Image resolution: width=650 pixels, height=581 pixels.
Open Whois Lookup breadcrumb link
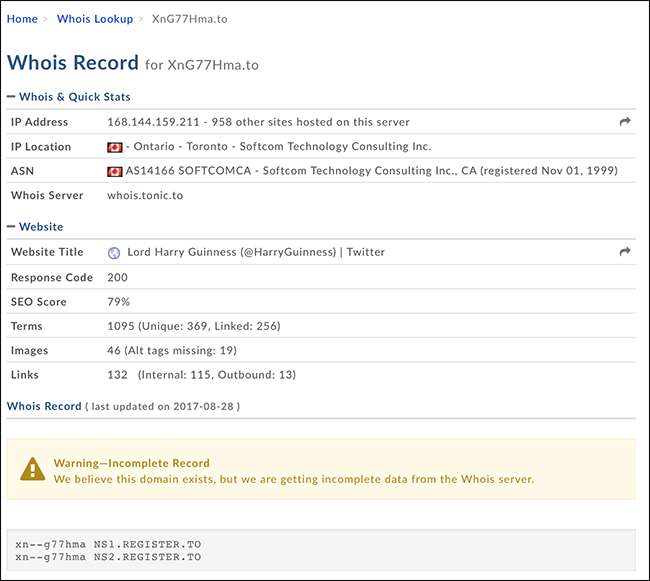coord(95,19)
